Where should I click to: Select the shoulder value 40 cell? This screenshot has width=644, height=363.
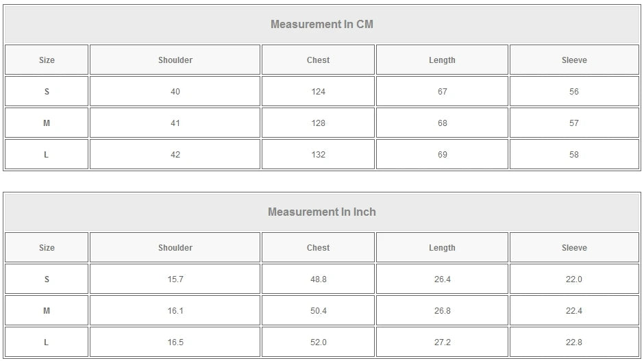(x=175, y=92)
